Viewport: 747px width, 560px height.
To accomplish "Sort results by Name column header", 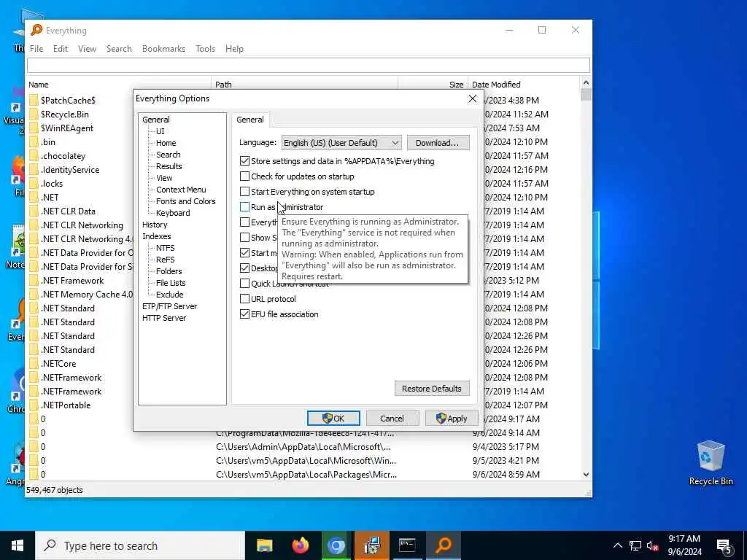I will [118, 85].
